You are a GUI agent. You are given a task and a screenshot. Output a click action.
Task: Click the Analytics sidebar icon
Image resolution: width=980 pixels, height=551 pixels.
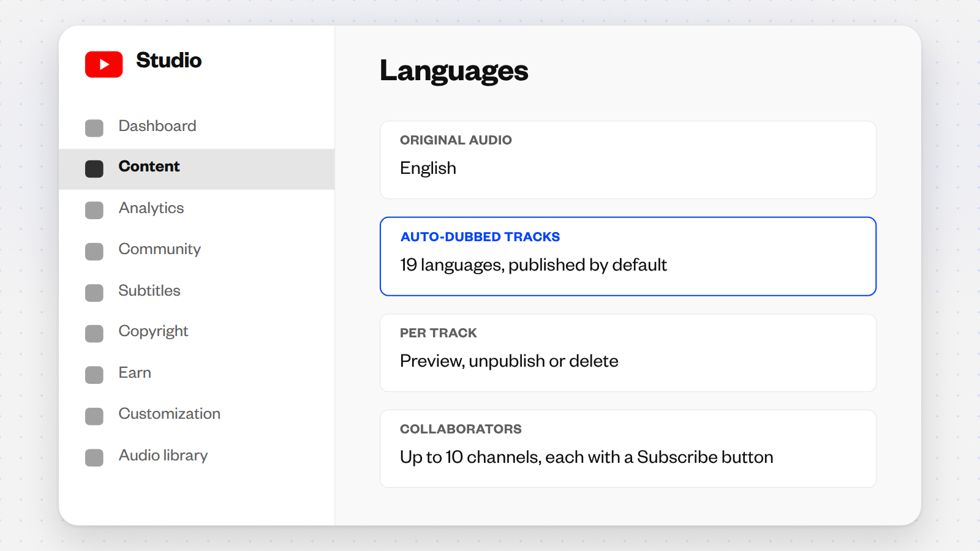pos(94,210)
